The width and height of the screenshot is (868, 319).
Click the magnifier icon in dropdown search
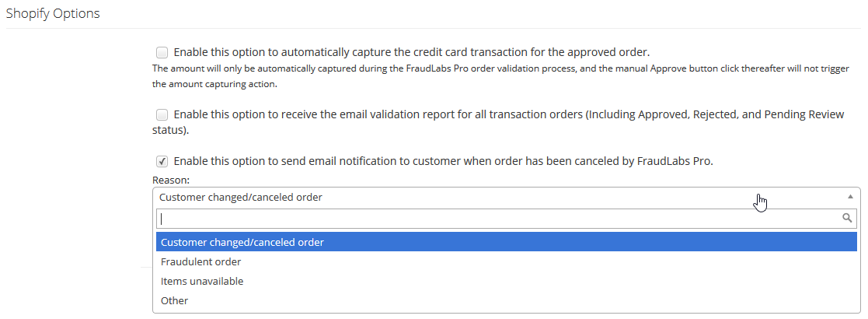pos(847,218)
